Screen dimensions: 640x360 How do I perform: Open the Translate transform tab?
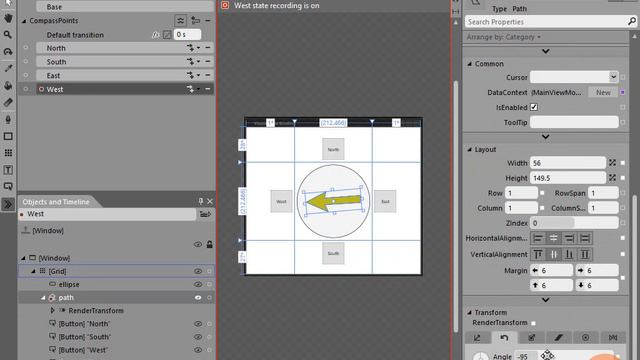tap(477, 338)
